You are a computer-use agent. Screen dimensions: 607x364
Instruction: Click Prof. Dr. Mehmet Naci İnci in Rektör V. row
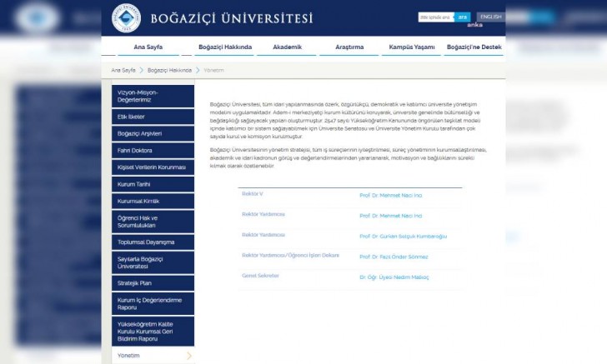[390, 196]
